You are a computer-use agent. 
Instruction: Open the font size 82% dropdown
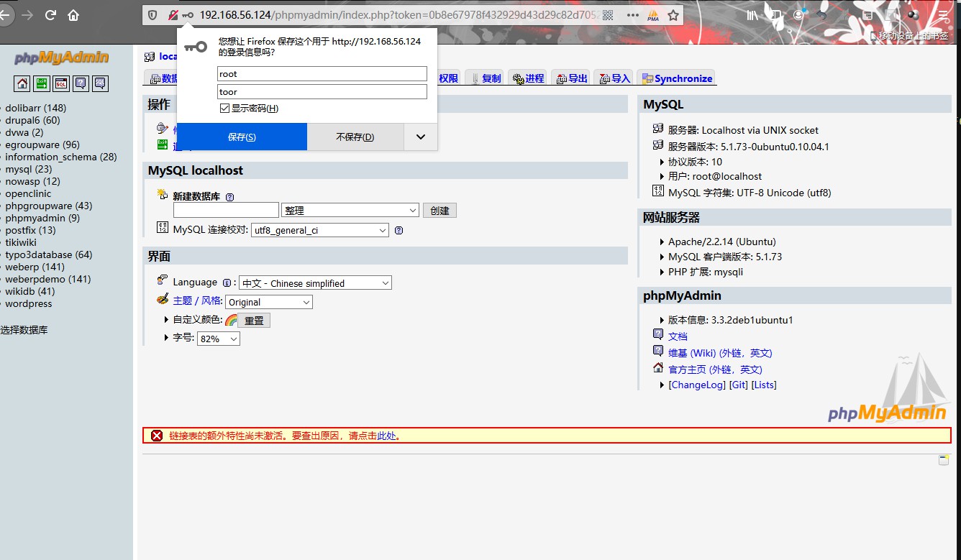pyautogui.click(x=219, y=339)
